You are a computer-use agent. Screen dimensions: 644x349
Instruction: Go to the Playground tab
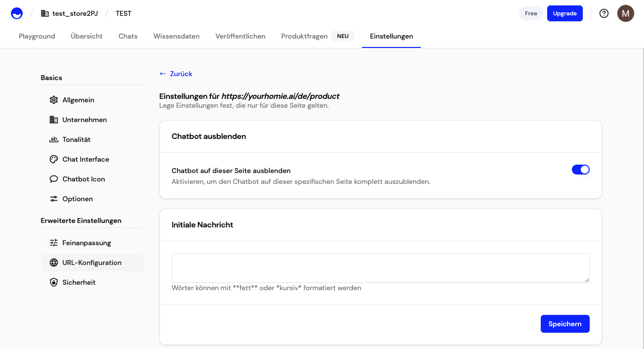(37, 36)
